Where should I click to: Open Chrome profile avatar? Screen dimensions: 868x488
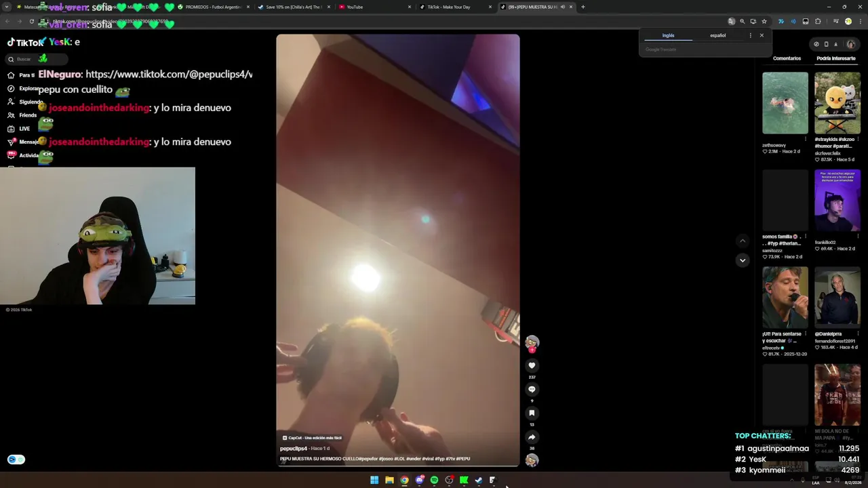tap(848, 22)
